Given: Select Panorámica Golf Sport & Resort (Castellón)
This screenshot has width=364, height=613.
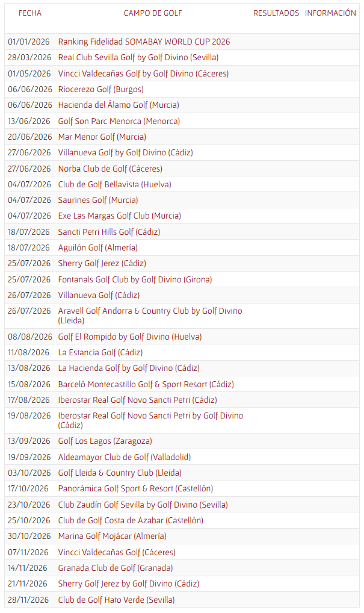Looking at the screenshot, I should point(135,488).
